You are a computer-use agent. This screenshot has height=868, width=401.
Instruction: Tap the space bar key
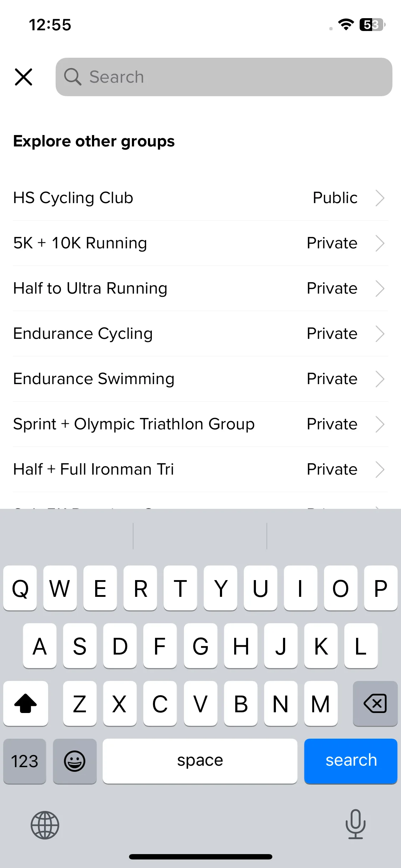[x=200, y=761]
